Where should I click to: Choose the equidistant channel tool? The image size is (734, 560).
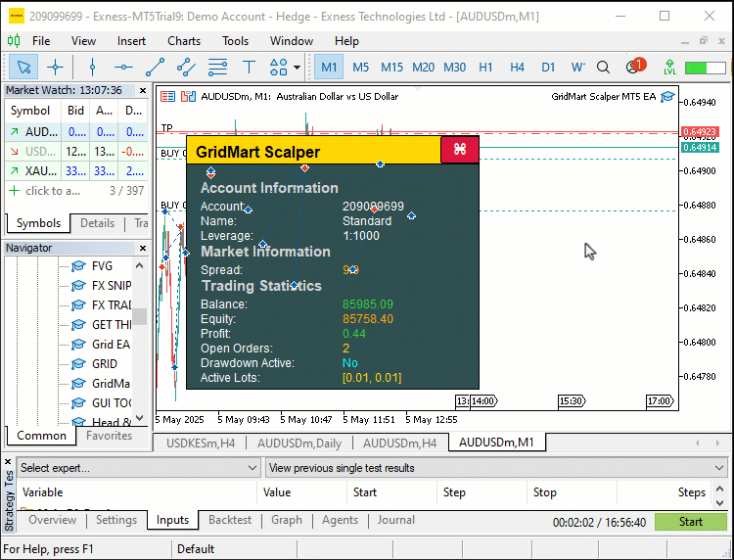[x=186, y=68]
